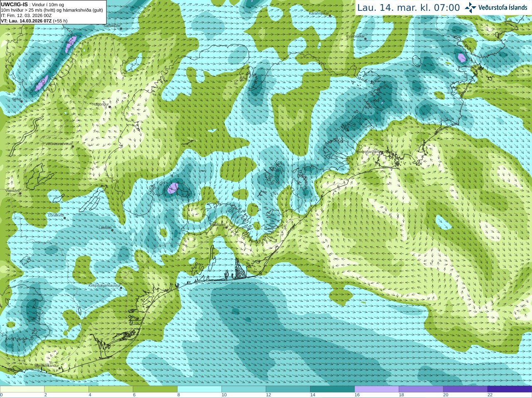Select the Sandbúðir station label
This screenshot has height=398, width=532.
[x=112, y=25]
